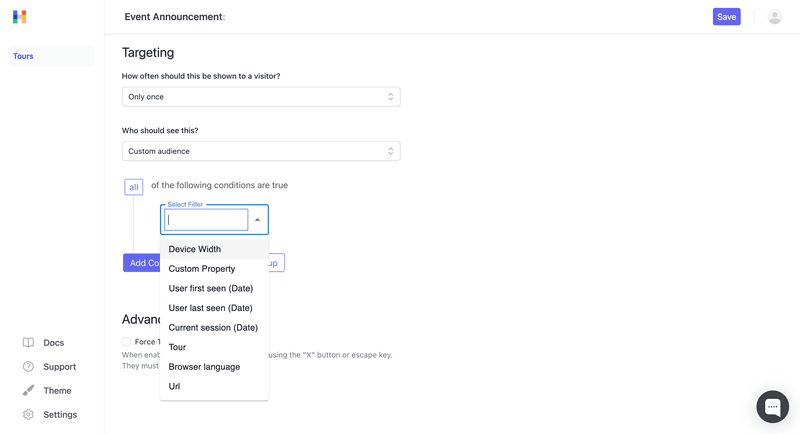Viewport: 800px width, 434px height.
Task: Click the Select Filter text input
Action: tap(206, 220)
